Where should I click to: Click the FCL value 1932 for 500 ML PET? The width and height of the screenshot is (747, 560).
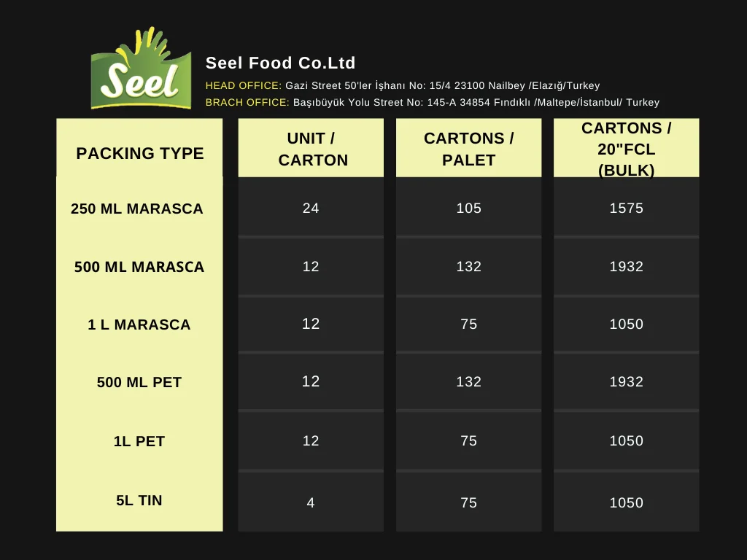click(626, 382)
